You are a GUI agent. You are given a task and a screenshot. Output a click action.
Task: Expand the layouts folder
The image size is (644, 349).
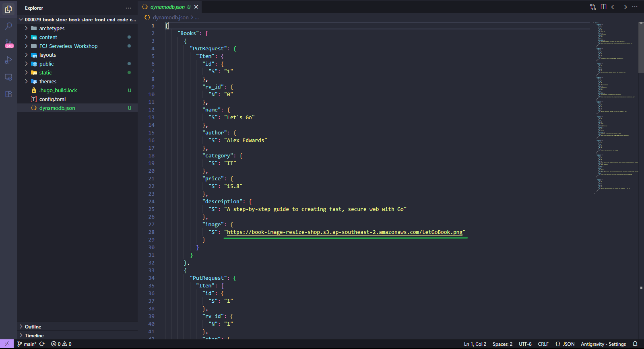77,55
